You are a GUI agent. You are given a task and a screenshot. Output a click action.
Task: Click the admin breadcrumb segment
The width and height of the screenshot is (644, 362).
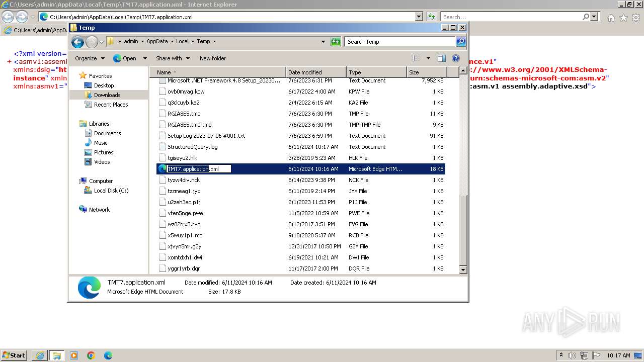coord(131,42)
